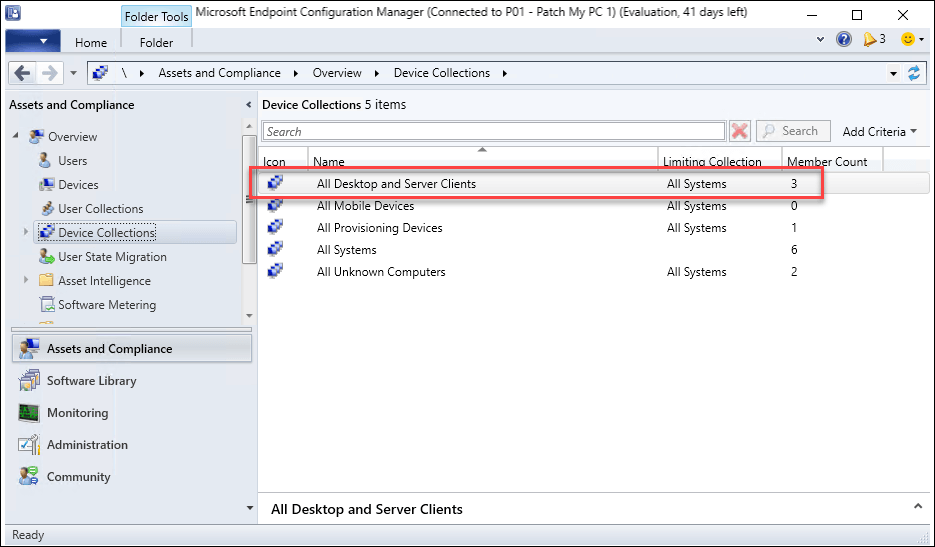This screenshot has width=935, height=547.
Task: Click the tree scrollbar up arrow
Action: point(249,126)
